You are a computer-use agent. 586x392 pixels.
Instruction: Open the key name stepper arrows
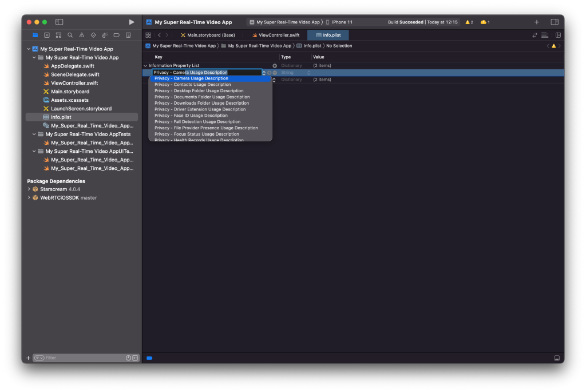[x=264, y=73]
